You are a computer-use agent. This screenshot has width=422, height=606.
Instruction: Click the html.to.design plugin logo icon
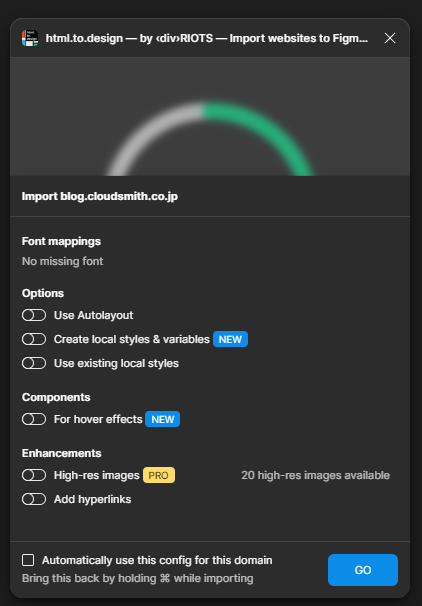point(30,38)
